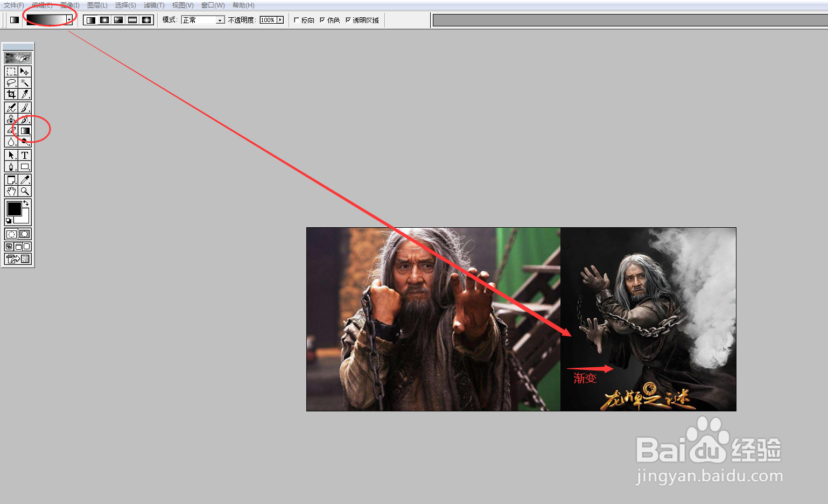
Task: Select the Eraser tool
Action: (11, 131)
